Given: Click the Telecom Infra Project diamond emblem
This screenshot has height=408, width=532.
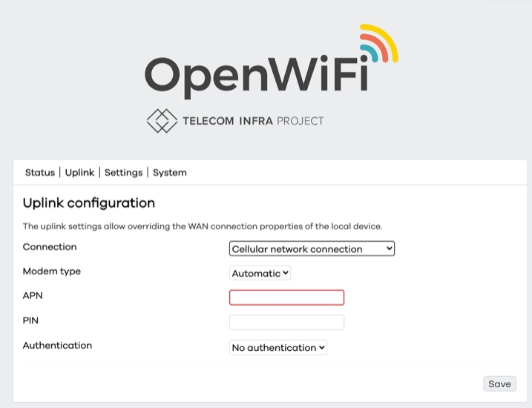Looking at the screenshot, I should 161,120.
